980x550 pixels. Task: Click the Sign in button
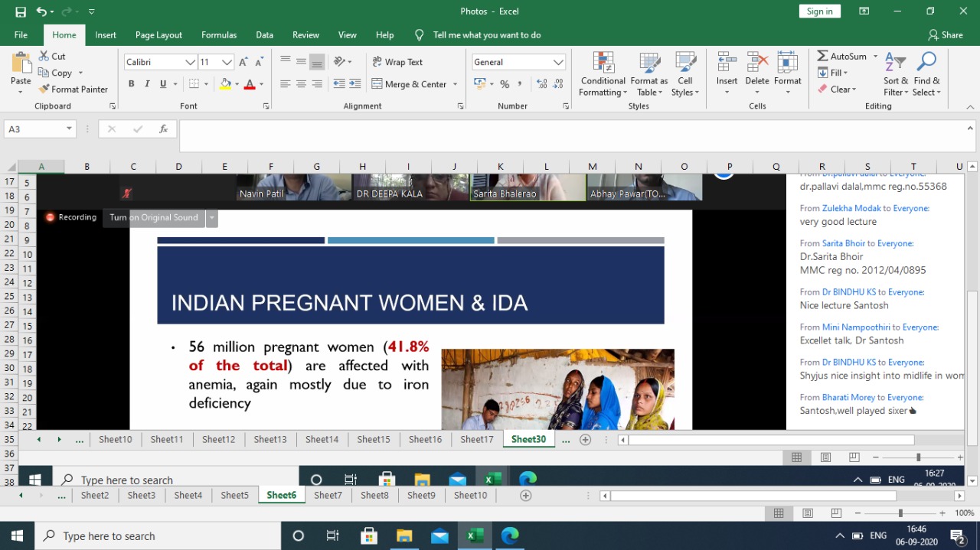point(819,11)
